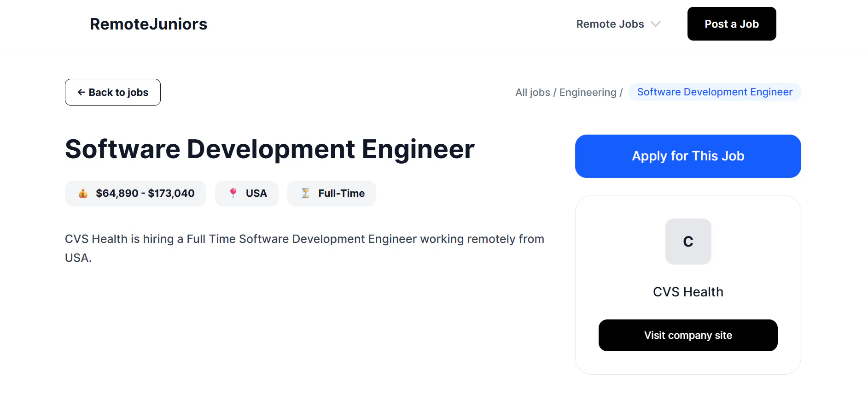The height and width of the screenshot is (419, 868).
Task: Click the CVS Health hiring description paragraph
Action: [305, 248]
